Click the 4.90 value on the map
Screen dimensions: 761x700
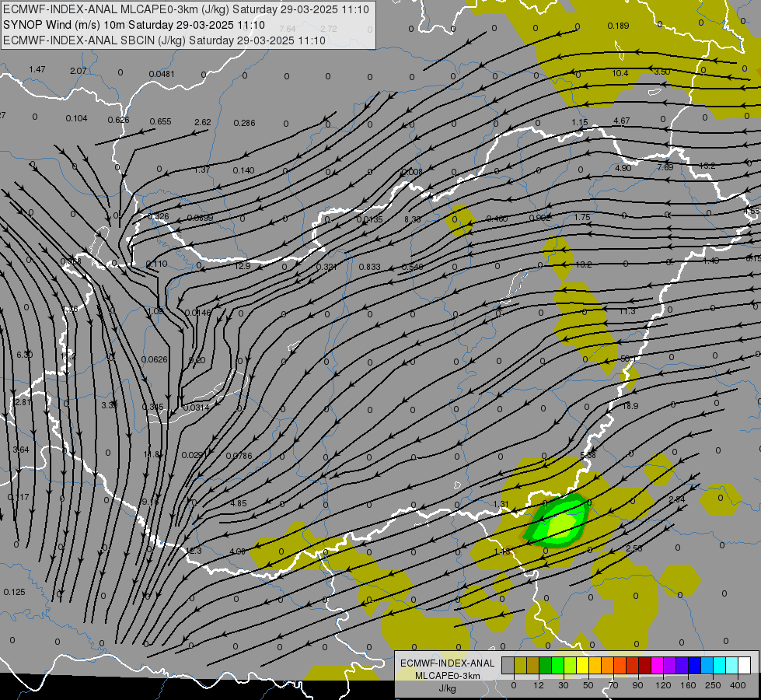coord(623,168)
